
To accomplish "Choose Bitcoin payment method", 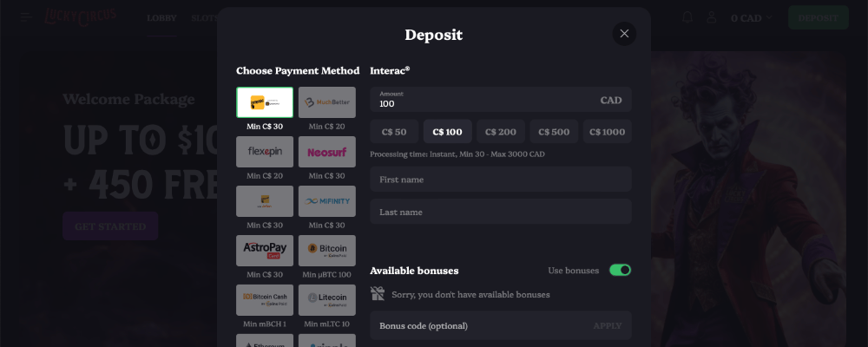I will (x=326, y=251).
